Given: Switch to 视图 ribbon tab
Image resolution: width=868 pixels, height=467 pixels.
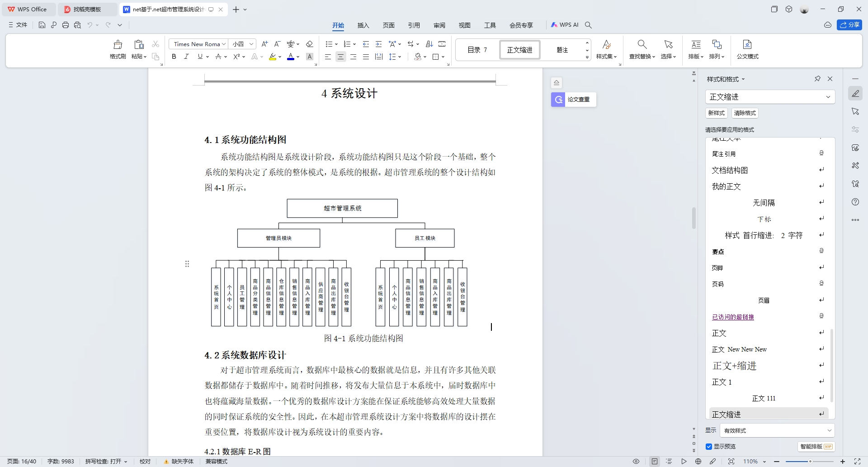Looking at the screenshot, I should [x=464, y=25].
